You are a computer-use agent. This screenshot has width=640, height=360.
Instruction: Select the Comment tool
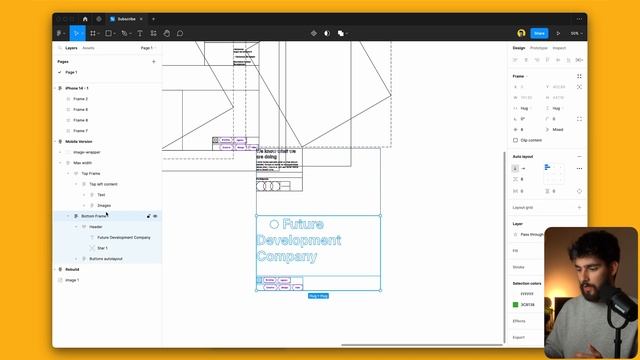point(180,33)
